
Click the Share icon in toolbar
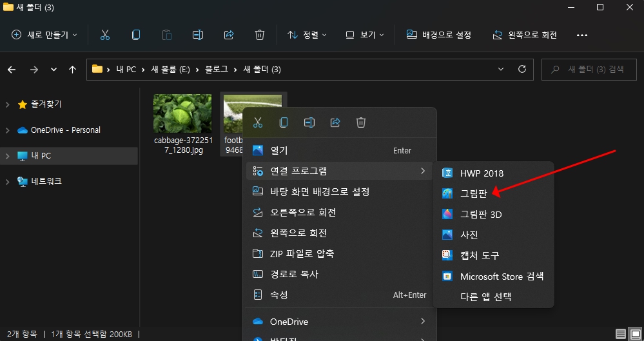click(x=229, y=35)
